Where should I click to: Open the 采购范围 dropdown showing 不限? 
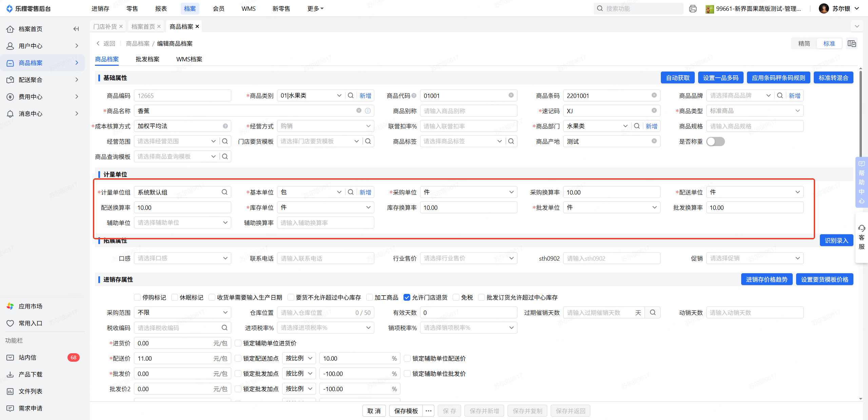click(x=182, y=313)
